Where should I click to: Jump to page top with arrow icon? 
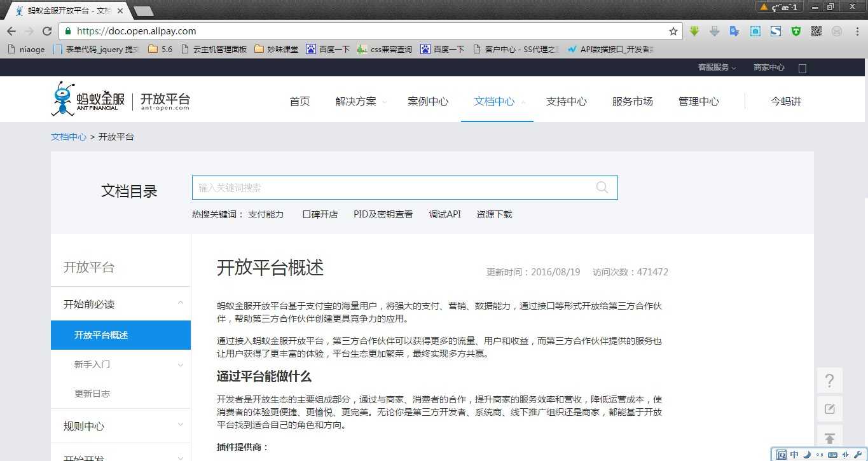click(830, 438)
